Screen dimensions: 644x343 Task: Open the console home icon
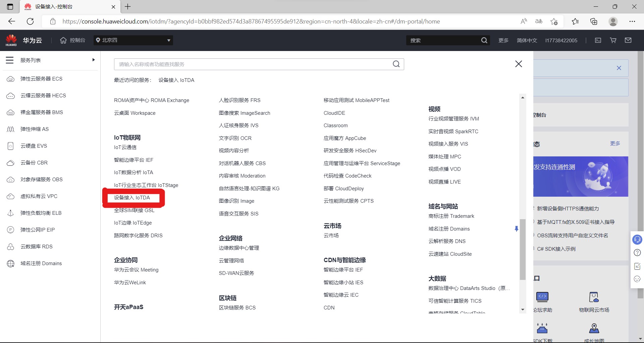click(x=63, y=40)
